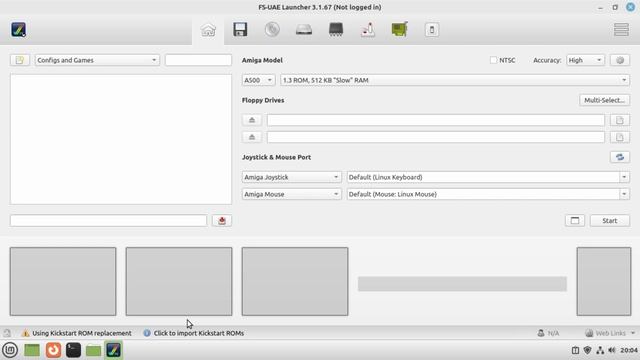Select the third screenshot placeholder thumbnail
The image size is (640, 360).
click(x=295, y=281)
